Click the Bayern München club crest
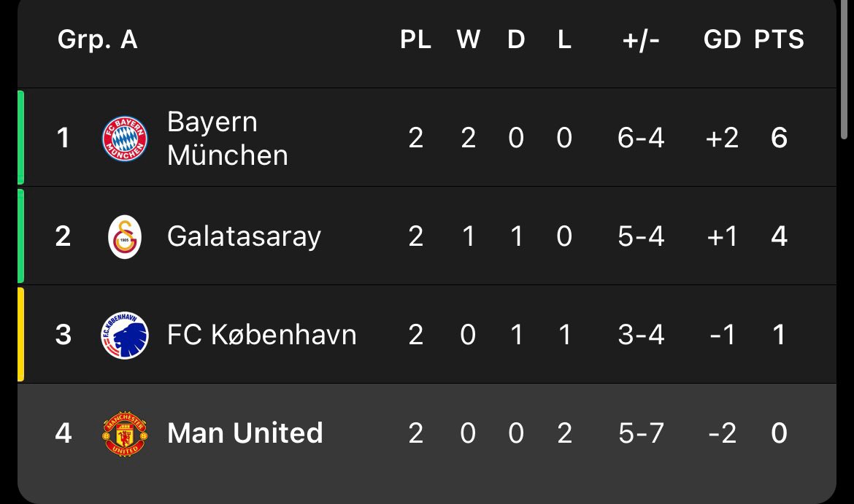The height and width of the screenshot is (504, 854). point(125,139)
